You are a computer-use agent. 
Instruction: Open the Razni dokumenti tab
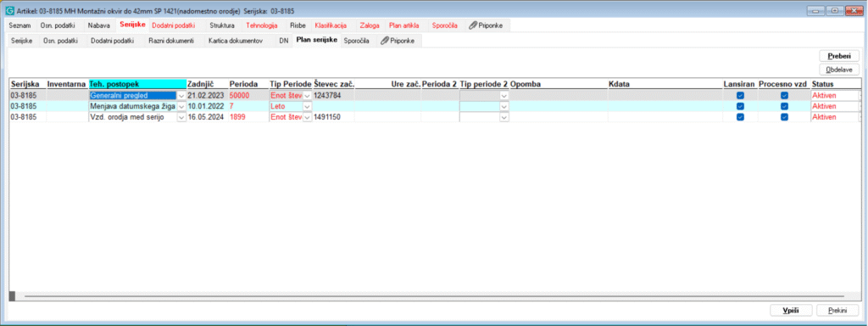click(x=171, y=41)
